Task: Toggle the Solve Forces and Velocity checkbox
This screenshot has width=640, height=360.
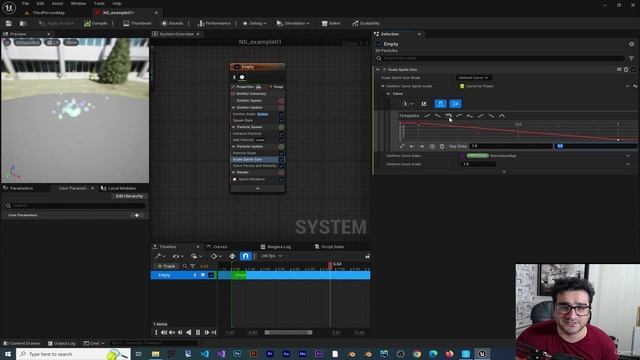Action: pos(281,166)
